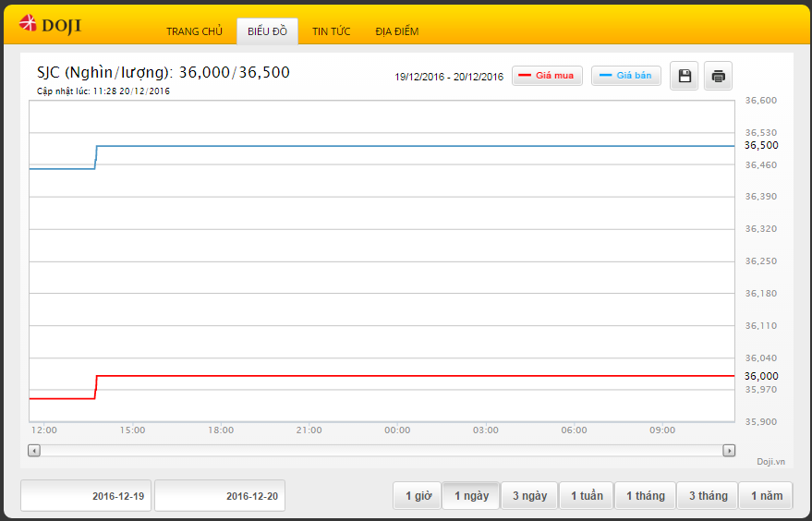The height and width of the screenshot is (521, 812).
Task: Click the 36,000 price marker on axis
Action: [761, 376]
